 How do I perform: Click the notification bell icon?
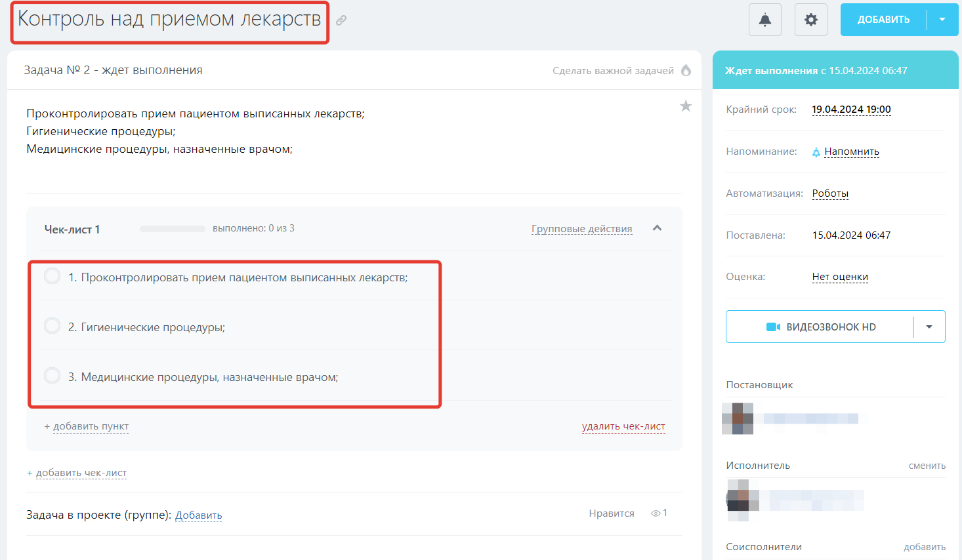(x=764, y=20)
